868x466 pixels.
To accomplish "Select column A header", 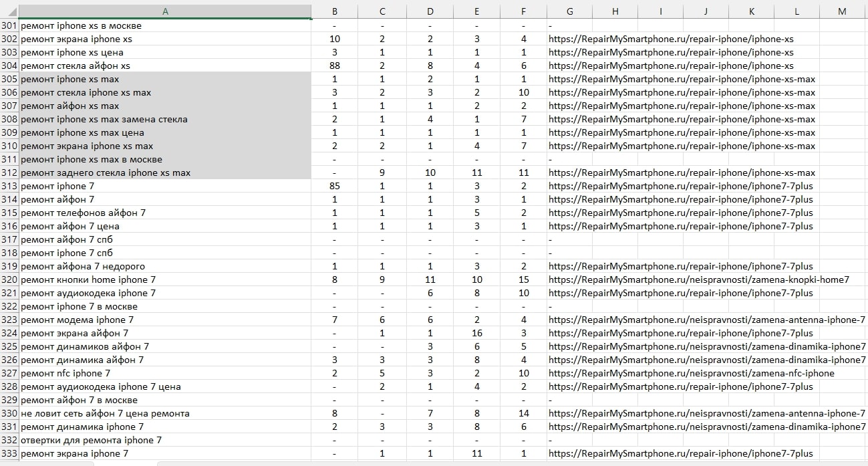I will 166,11.
